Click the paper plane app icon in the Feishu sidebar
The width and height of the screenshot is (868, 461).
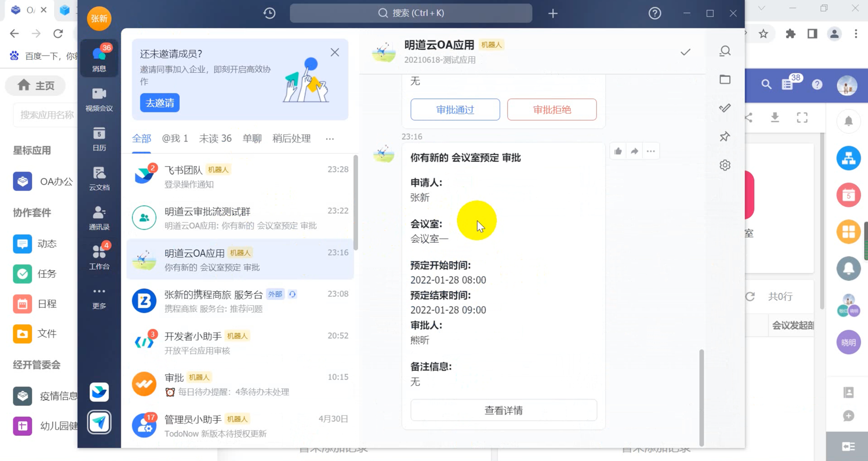pyautogui.click(x=99, y=422)
